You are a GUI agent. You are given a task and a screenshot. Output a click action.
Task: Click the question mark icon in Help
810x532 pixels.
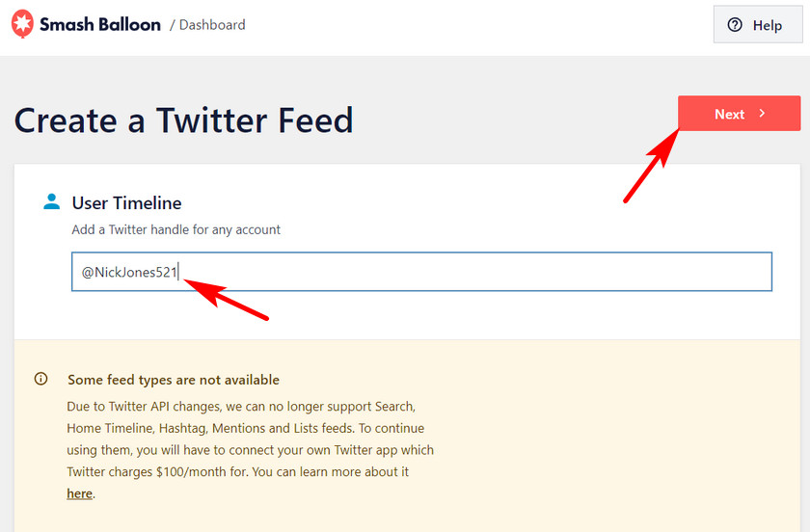tap(735, 25)
